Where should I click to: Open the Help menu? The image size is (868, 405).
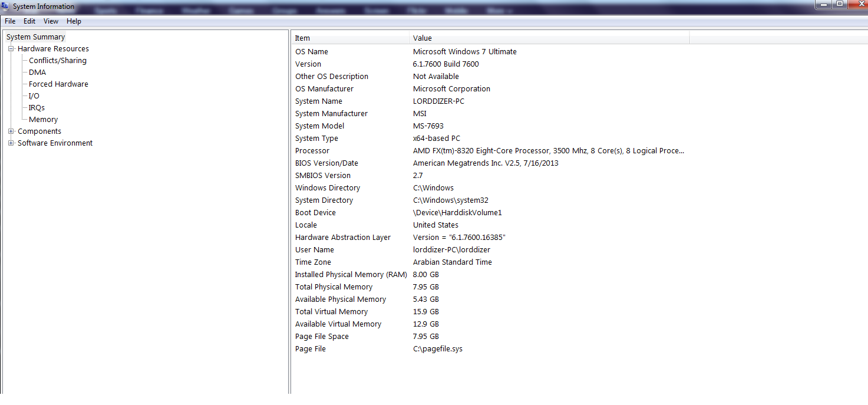pyautogui.click(x=74, y=21)
